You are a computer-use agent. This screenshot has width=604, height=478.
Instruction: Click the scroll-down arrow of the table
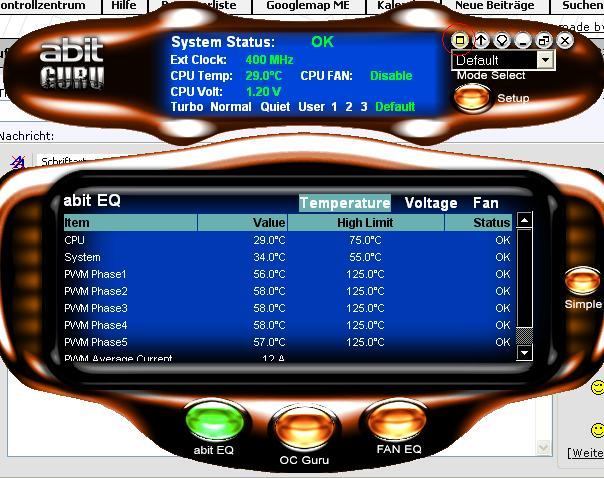(x=524, y=352)
